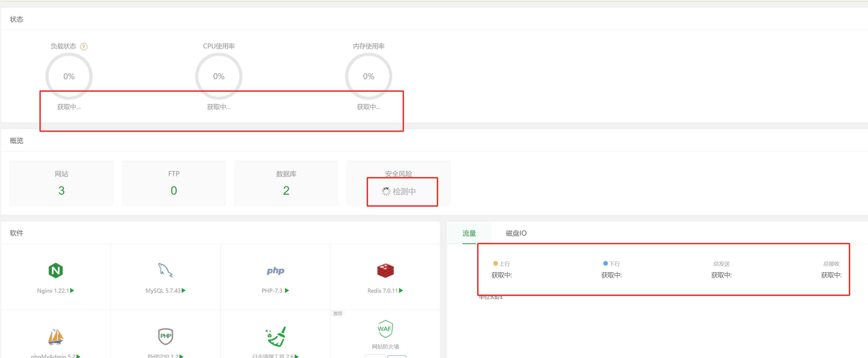Click the 检测中 status text
The image size is (868, 358).
point(404,191)
